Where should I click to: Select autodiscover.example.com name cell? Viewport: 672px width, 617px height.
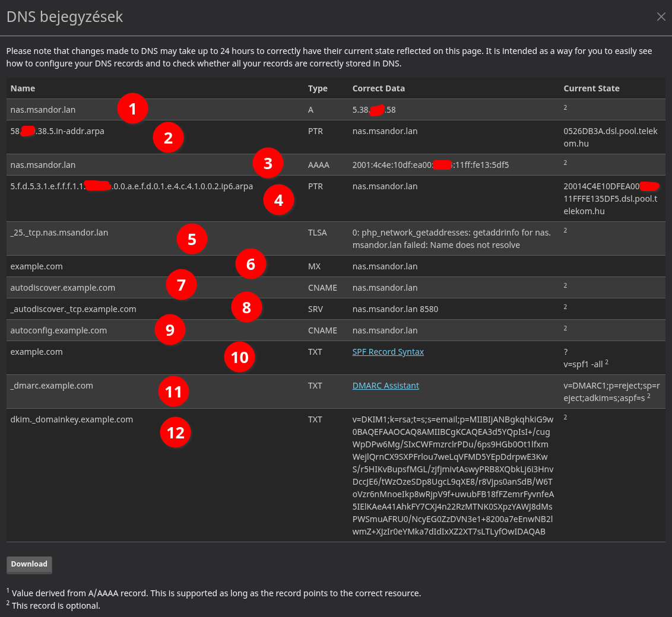click(62, 288)
